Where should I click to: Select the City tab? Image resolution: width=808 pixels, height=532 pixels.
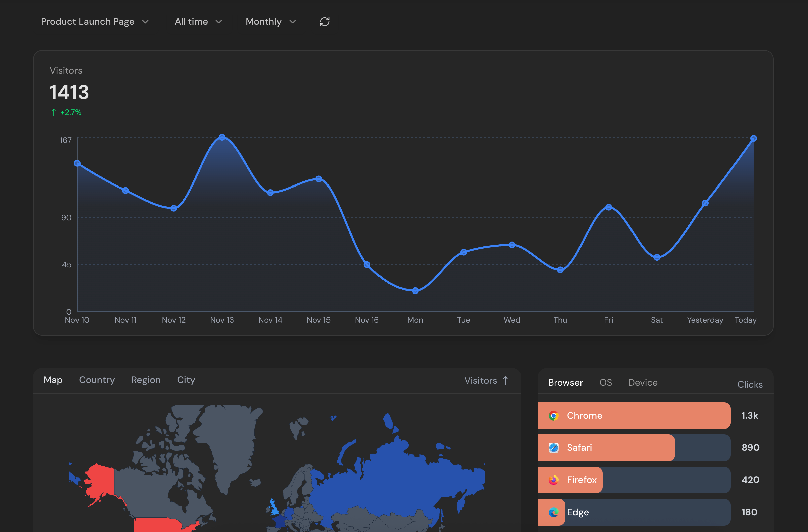186,380
